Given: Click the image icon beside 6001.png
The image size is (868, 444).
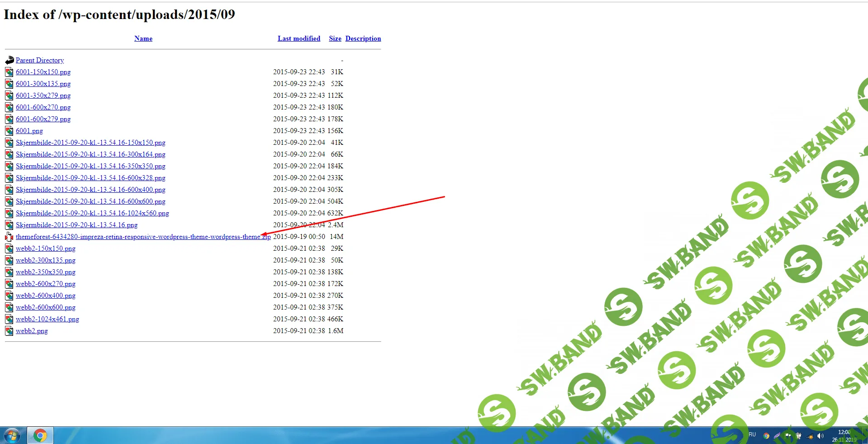Looking at the screenshot, I should [9, 131].
